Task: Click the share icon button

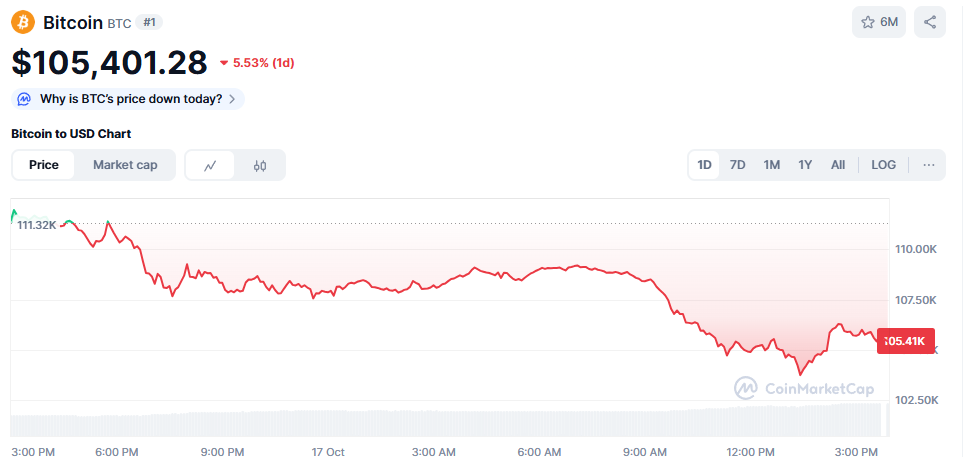Action: click(930, 22)
